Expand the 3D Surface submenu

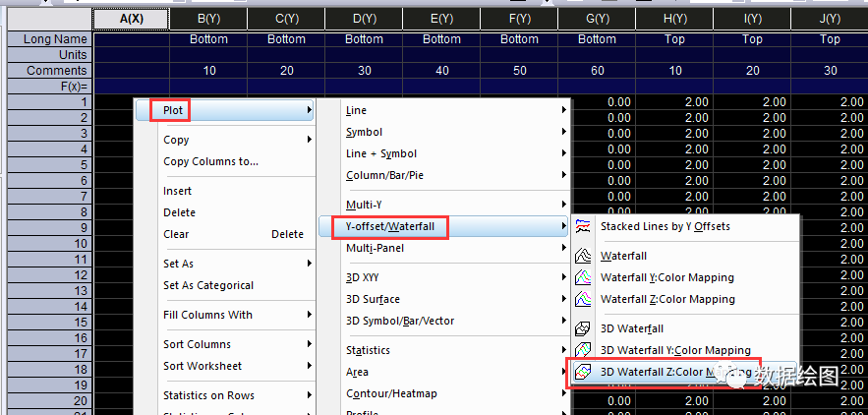coord(444,299)
